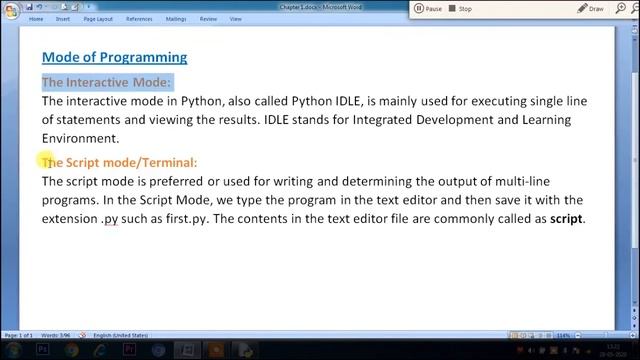
Task: Open the Page Layout ribbon tab
Action: (x=98, y=19)
